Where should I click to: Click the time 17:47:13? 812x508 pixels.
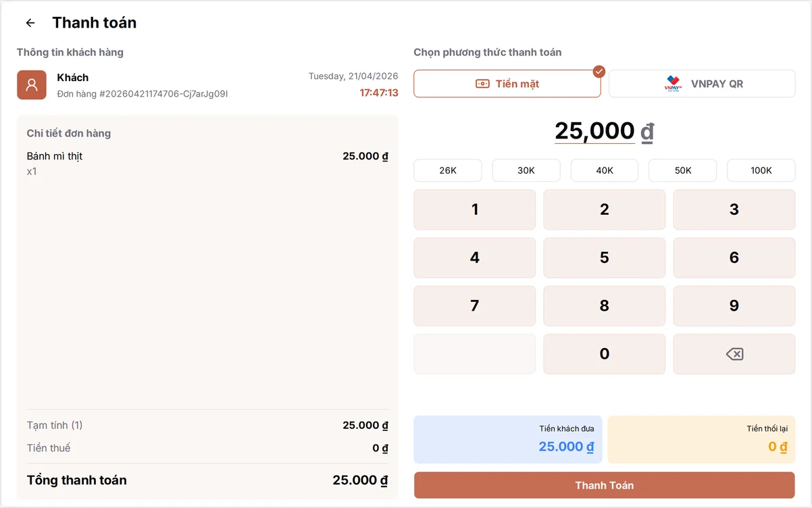(379, 93)
